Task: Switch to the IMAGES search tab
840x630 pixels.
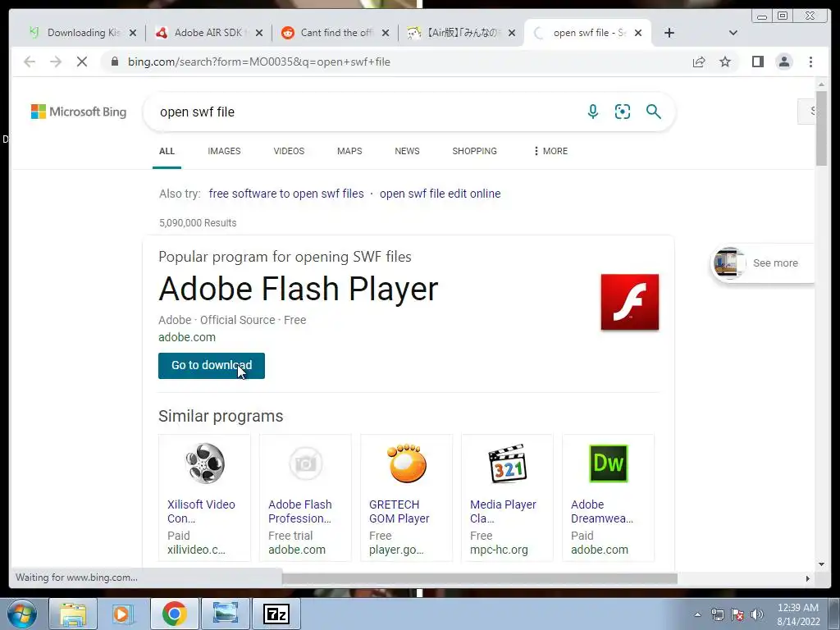Action: (x=224, y=151)
